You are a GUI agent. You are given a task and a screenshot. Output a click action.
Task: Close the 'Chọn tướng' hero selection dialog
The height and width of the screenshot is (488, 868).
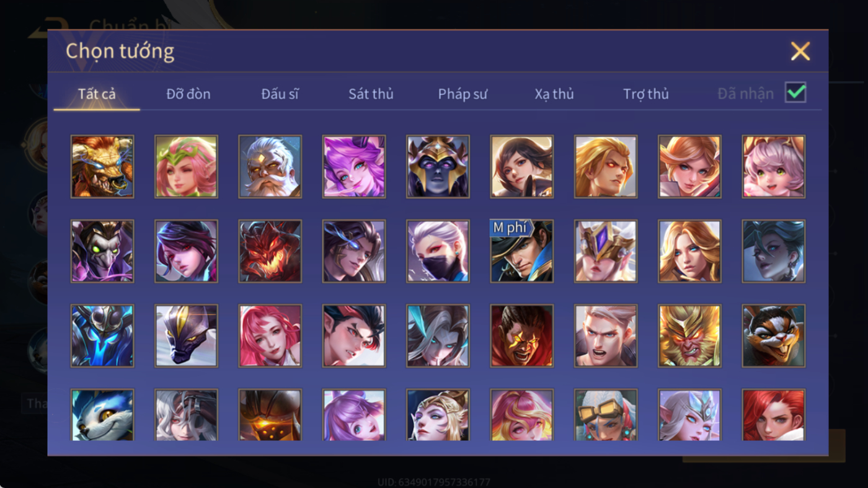[800, 51]
